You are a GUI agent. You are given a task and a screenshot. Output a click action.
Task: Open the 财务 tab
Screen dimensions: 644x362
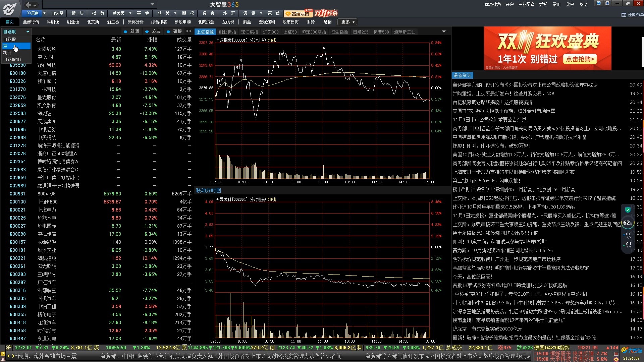310,22
